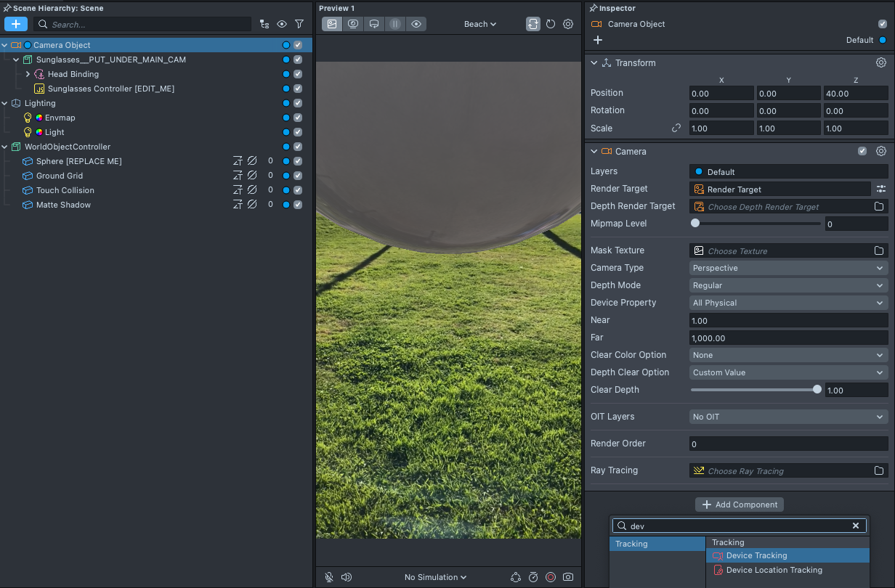Click the pause button in Preview toolbar

[x=394, y=24]
